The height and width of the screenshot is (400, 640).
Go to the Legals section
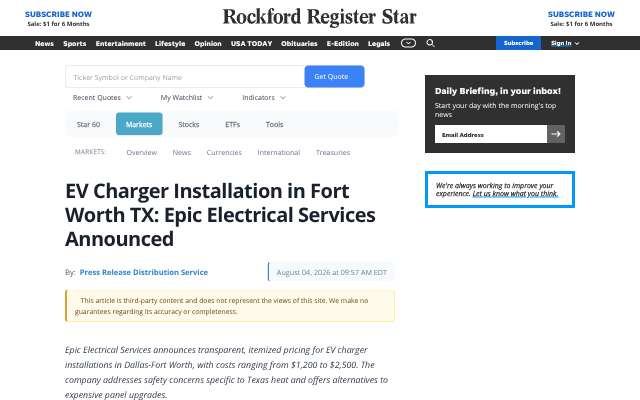(379, 43)
